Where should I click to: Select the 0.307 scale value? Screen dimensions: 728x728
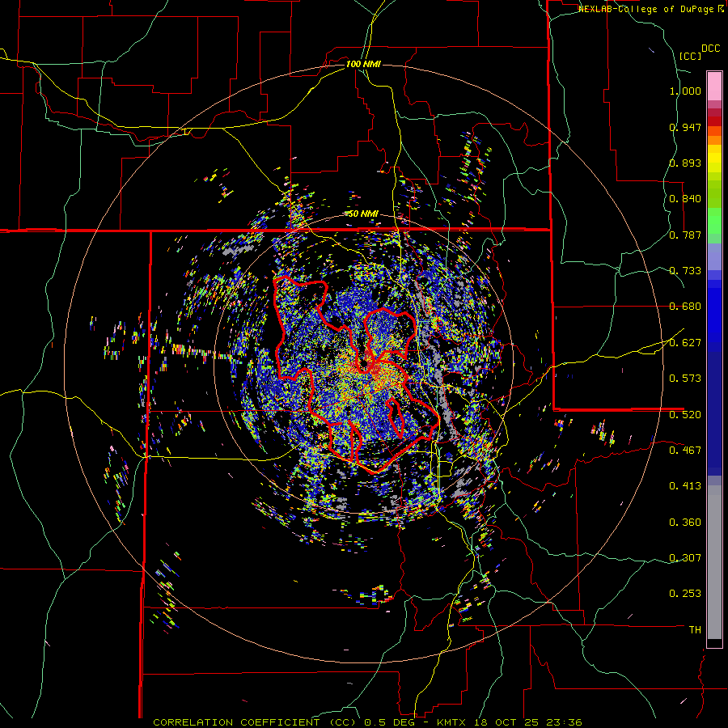click(x=685, y=557)
